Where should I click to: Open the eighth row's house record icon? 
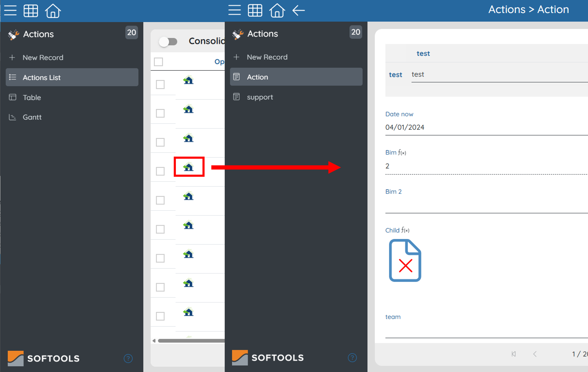click(188, 283)
